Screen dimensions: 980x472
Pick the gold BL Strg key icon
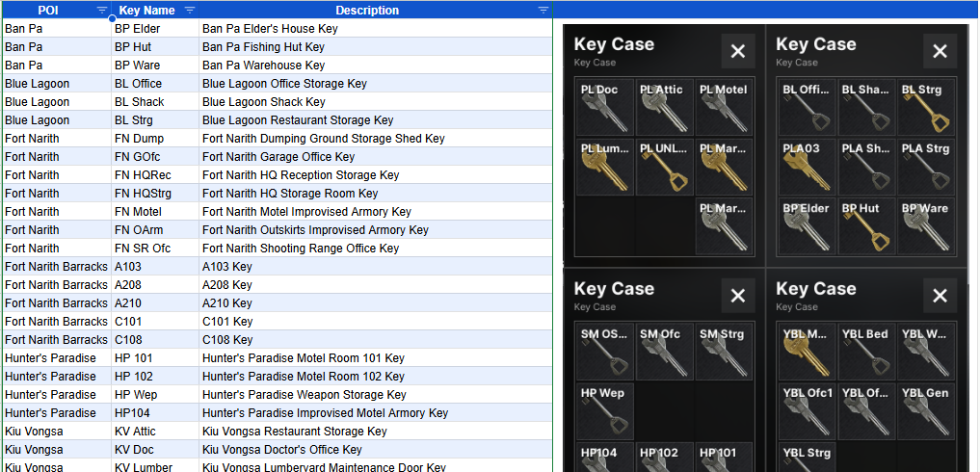(x=926, y=108)
